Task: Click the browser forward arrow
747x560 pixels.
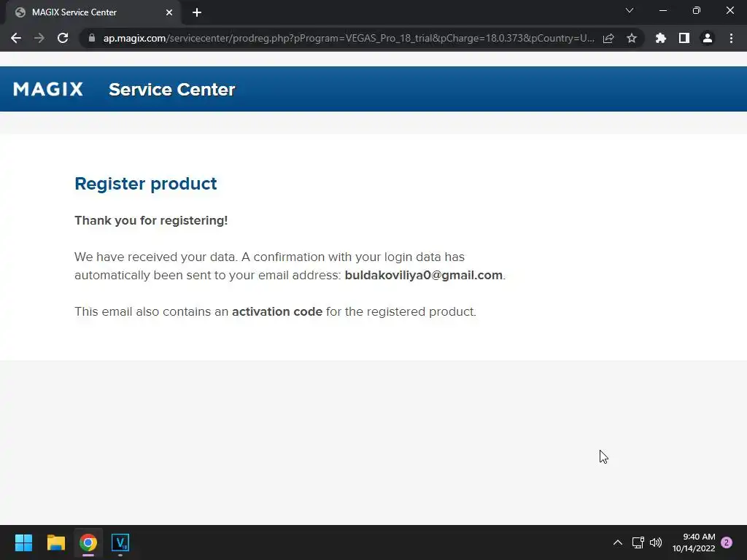Action: pos(39,38)
